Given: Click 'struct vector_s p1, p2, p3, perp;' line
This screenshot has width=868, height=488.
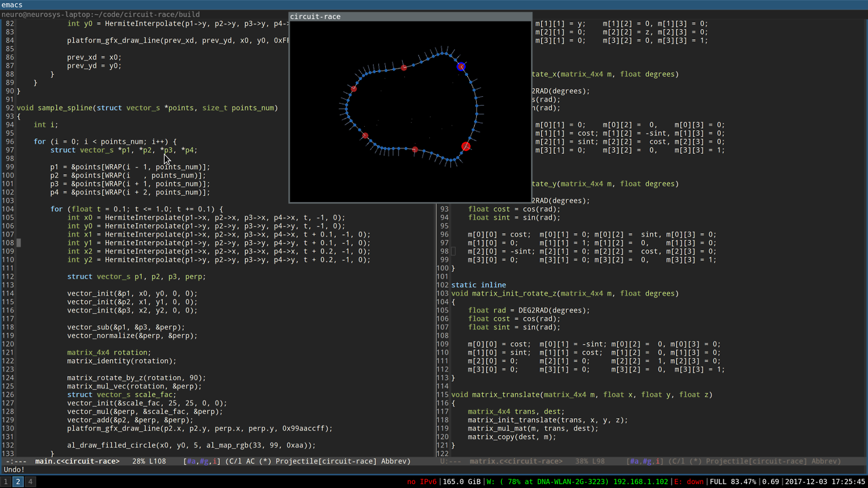Looking at the screenshot, I should click(x=136, y=277).
